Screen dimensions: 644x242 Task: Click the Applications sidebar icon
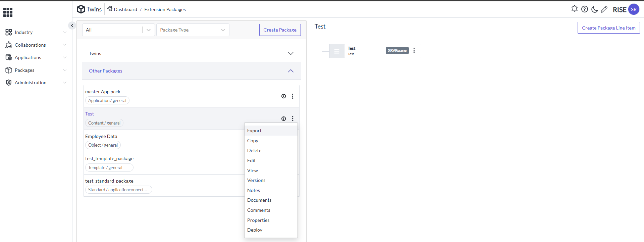tap(9, 57)
